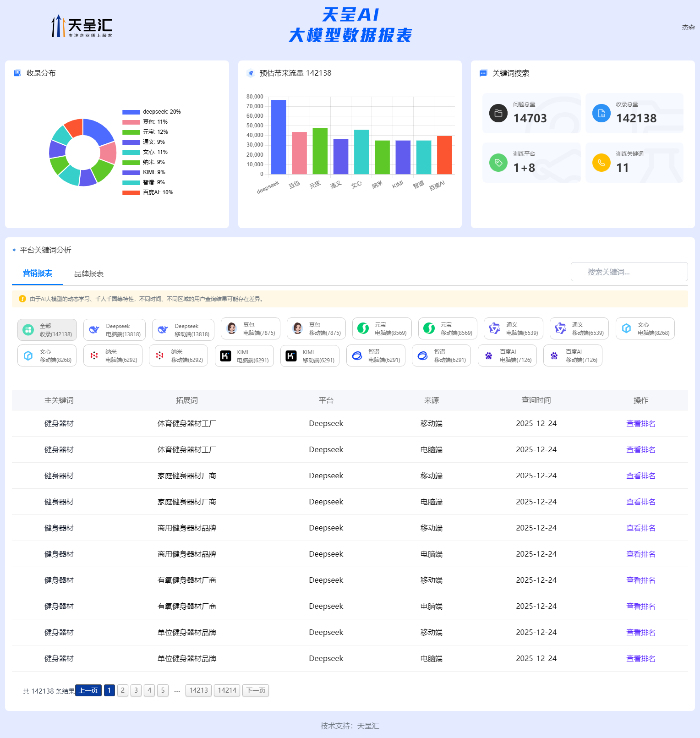This screenshot has height=738, width=700.
Task: Click the 智谱 移动端 blue icon
Action: pos(423,356)
